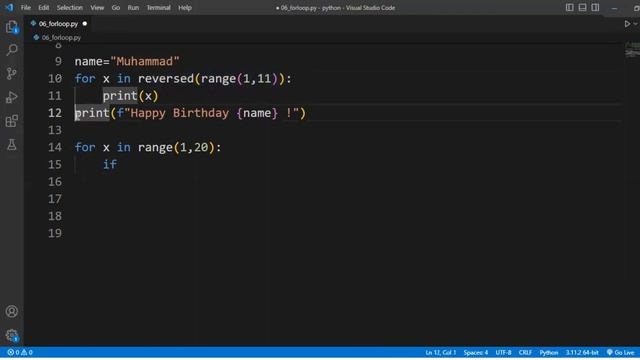Select Python interpreter 3.11.2 64-bit
Screen dimensions: 640x360
click(x=582, y=352)
